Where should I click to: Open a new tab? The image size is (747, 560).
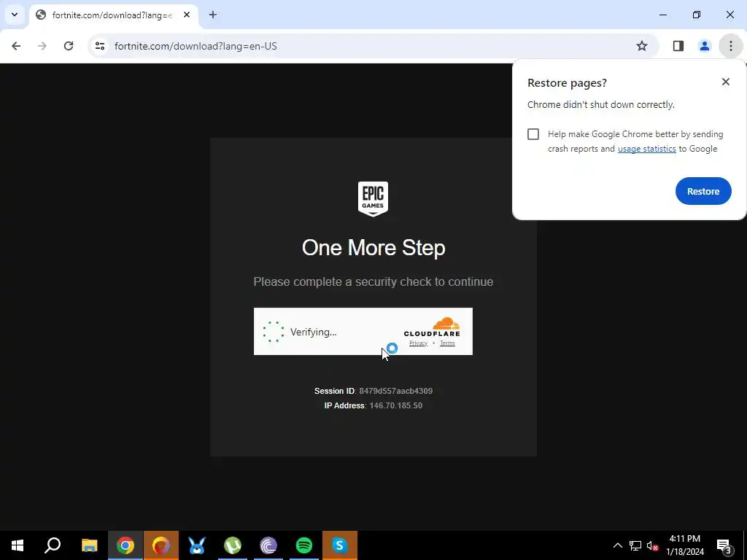tap(212, 15)
